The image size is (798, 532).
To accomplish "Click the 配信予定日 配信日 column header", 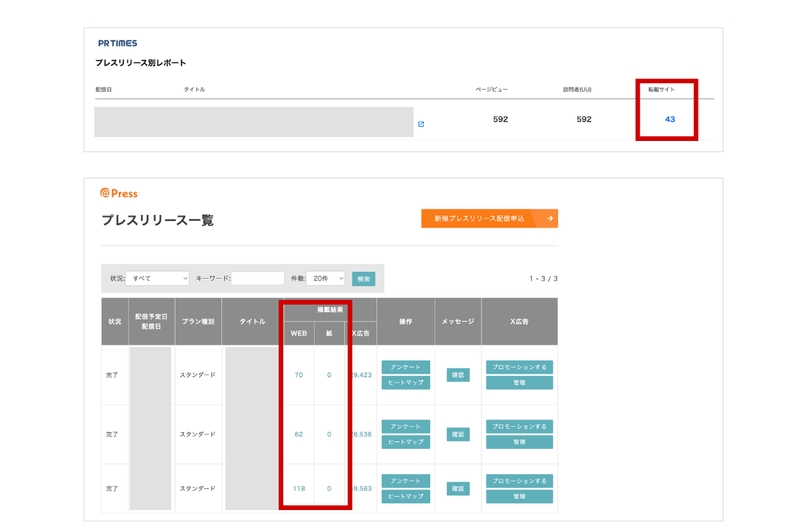I will (151, 321).
